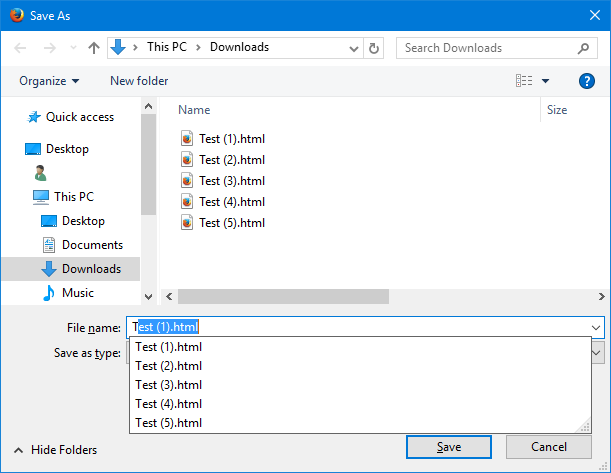The width and height of the screenshot is (611, 473).
Task: Open the Organize menu
Action: [49, 81]
